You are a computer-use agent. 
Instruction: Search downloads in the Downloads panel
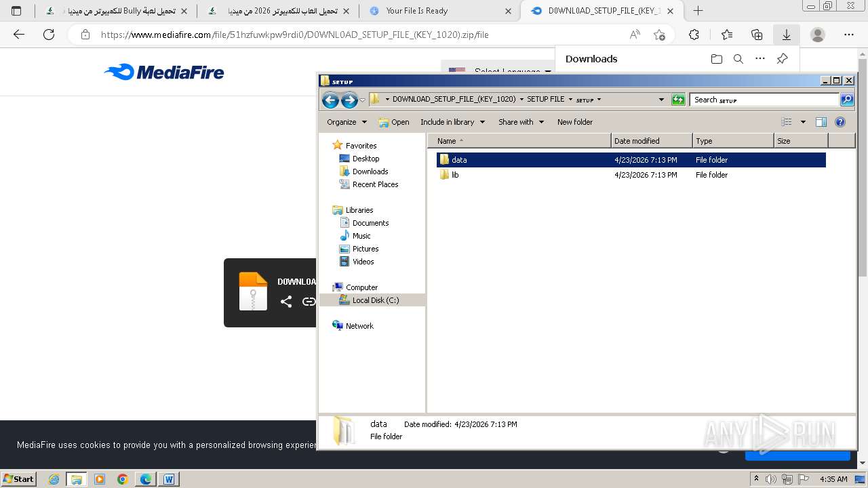coord(738,59)
